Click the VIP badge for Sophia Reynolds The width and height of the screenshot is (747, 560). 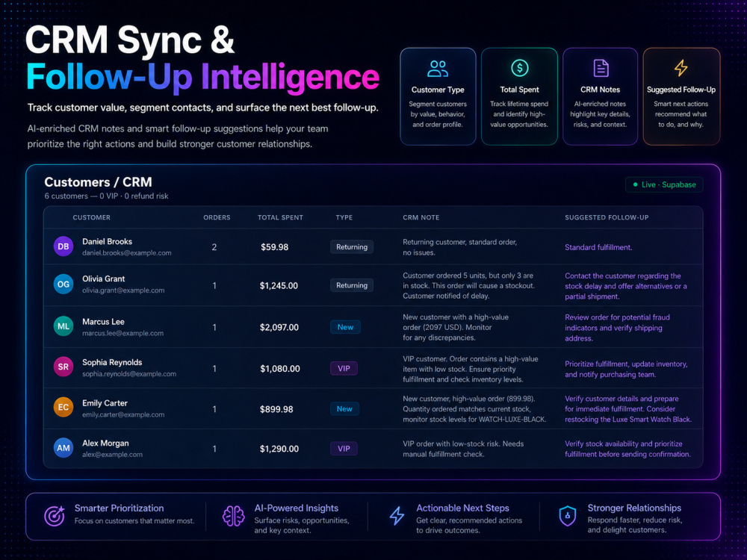click(344, 369)
